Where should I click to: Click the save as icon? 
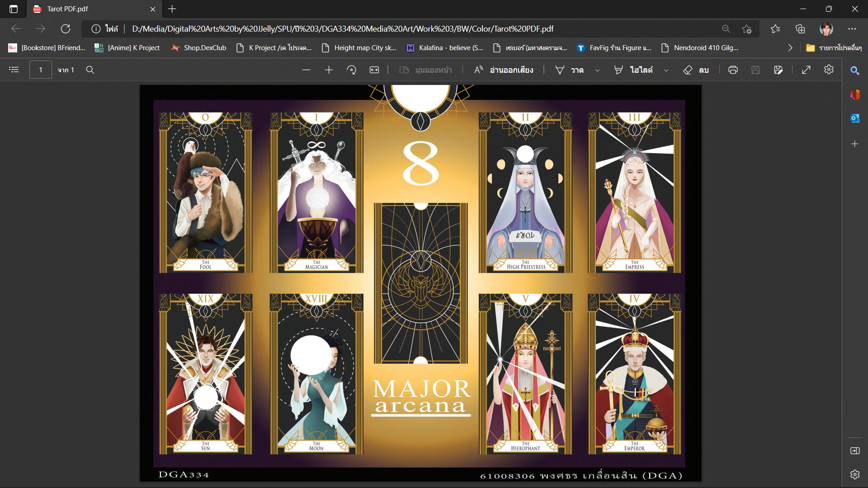(x=778, y=70)
